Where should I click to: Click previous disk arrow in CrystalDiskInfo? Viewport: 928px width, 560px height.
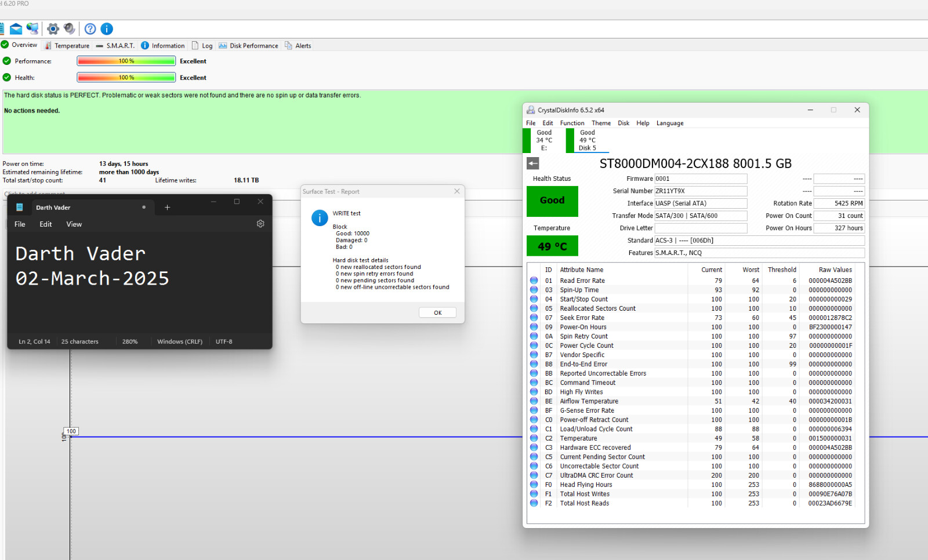532,163
